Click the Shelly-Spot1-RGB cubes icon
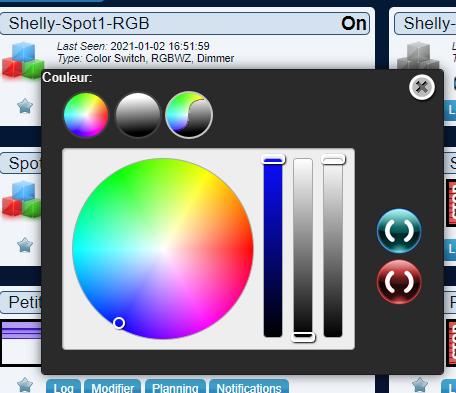 pyautogui.click(x=23, y=61)
